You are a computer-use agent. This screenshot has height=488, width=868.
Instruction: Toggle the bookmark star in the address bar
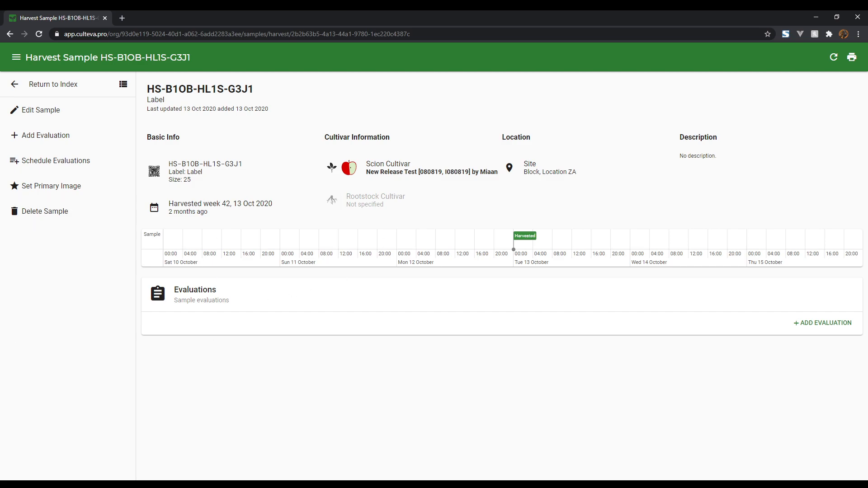click(x=768, y=34)
